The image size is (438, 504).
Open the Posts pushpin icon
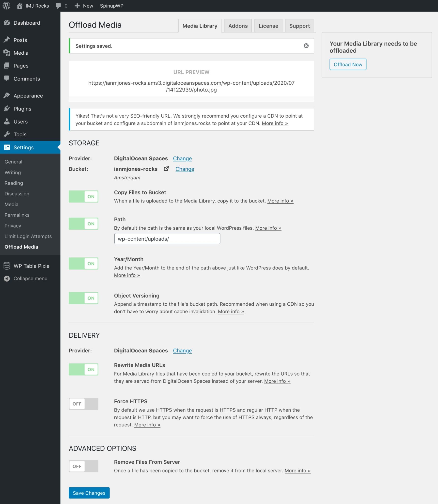coord(7,40)
